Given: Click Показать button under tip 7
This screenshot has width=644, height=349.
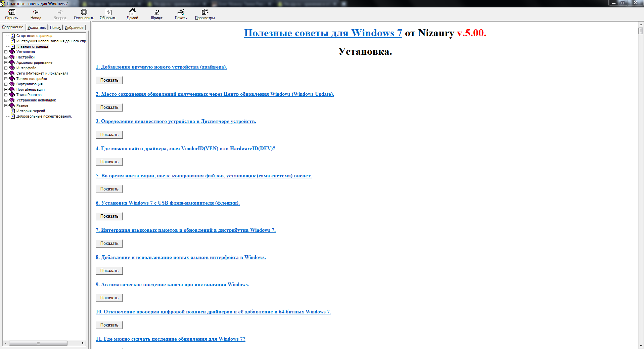Looking at the screenshot, I should pyautogui.click(x=109, y=244).
